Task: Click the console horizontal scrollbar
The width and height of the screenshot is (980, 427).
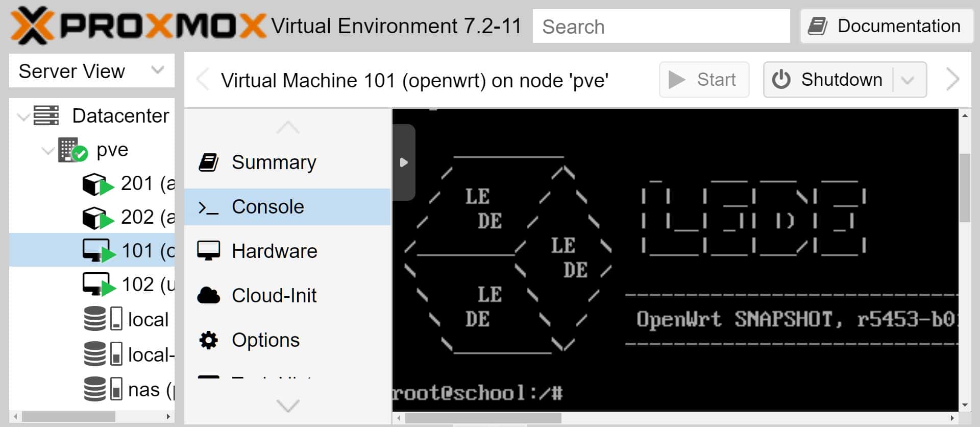Action: point(483,418)
